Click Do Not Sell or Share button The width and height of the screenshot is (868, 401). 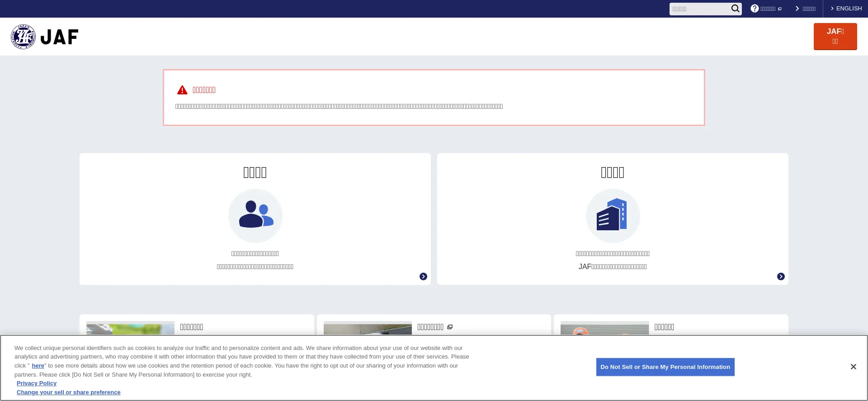coord(665,367)
